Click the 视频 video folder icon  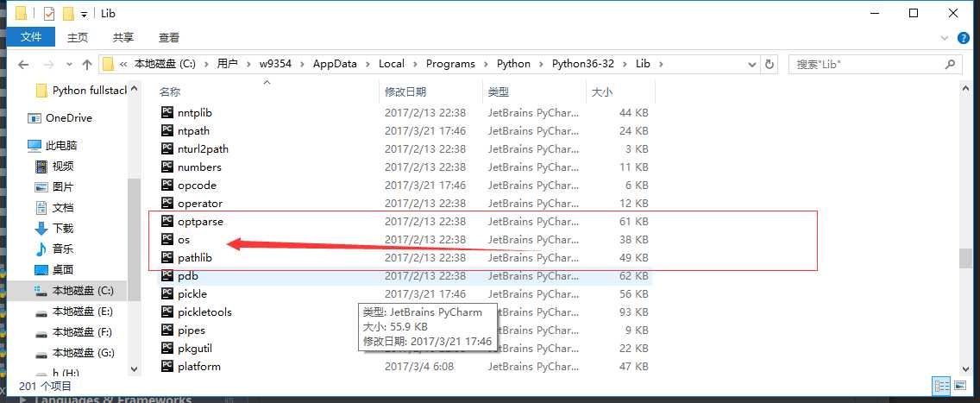coord(41,167)
